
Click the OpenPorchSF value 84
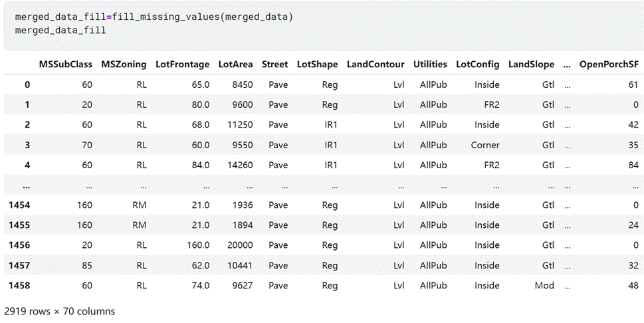pyautogui.click(x=633, y=165)
